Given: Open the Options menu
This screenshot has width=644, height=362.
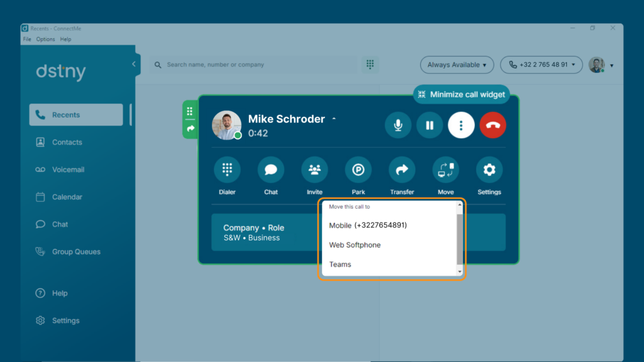Looking at the screenshot, I should pyautogui.click(x=45, y=40).
